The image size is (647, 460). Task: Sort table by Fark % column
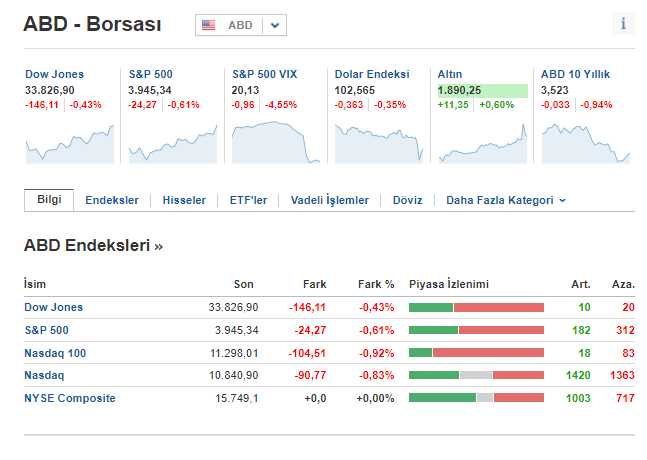click(x=376, y=284)
